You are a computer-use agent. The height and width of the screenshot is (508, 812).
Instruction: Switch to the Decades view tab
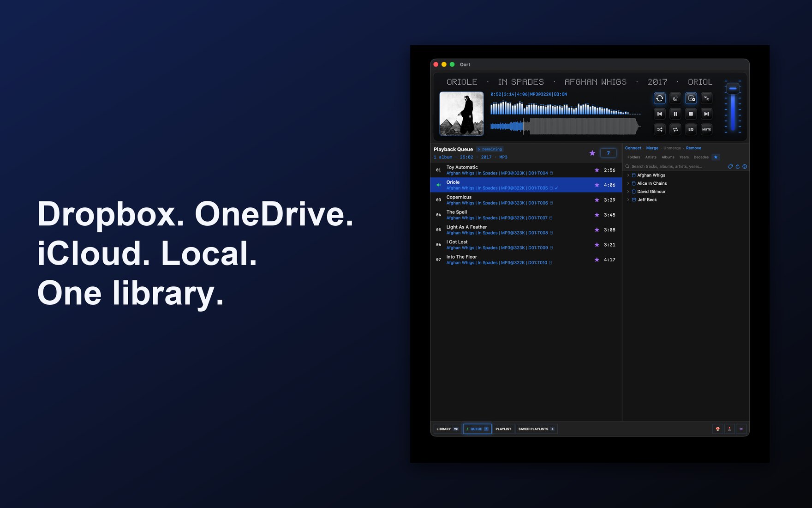click(x=701, y=157)
